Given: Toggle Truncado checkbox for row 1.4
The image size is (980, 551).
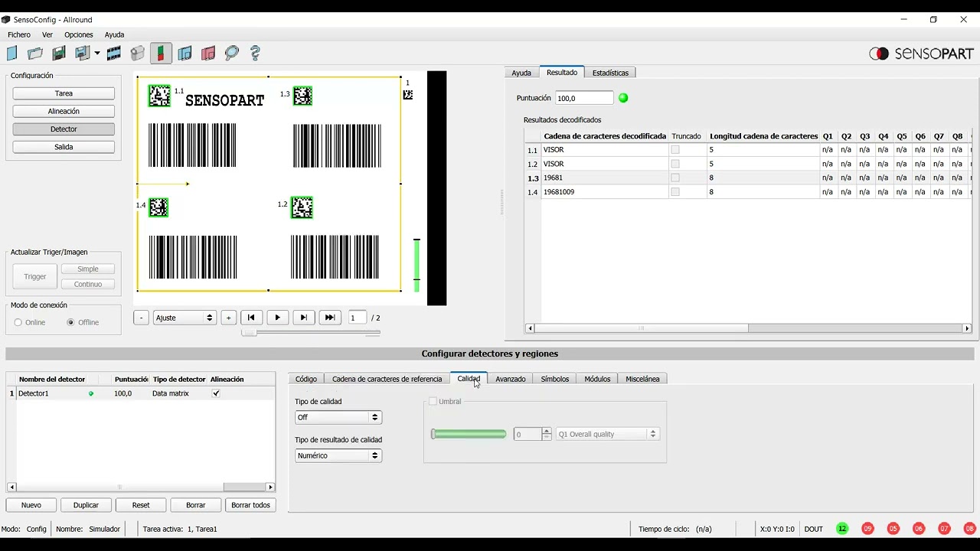Looking at the screenshot, I should point(675,191).
